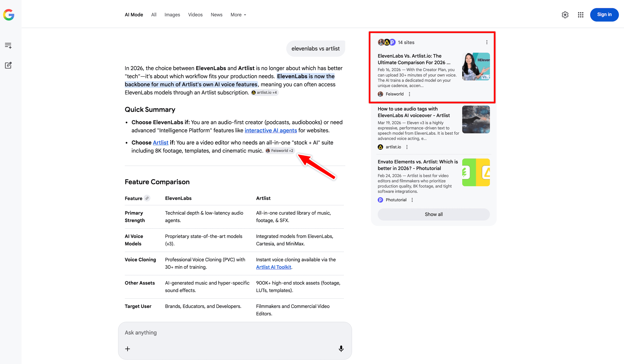Click the plus attach button
The height and width of the screenshot is (364, 624).
(127, 349)
